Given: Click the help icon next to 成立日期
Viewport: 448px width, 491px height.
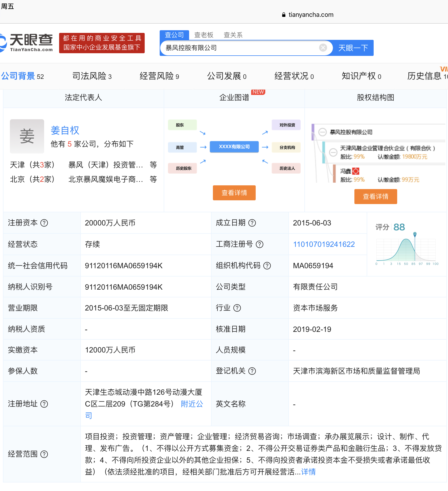Looking at the screenshot, I should click(x=252, y=223).
